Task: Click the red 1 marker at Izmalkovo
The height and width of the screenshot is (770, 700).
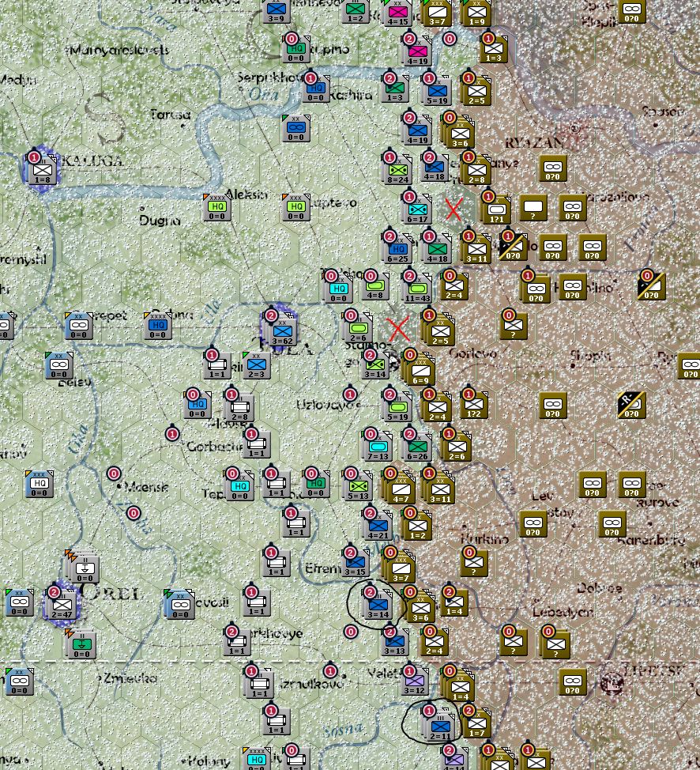Action: (x=330, y=671)
